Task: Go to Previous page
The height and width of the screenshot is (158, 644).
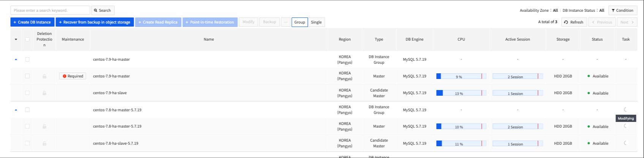Action: pyautogui.click(x=602, y=22)
